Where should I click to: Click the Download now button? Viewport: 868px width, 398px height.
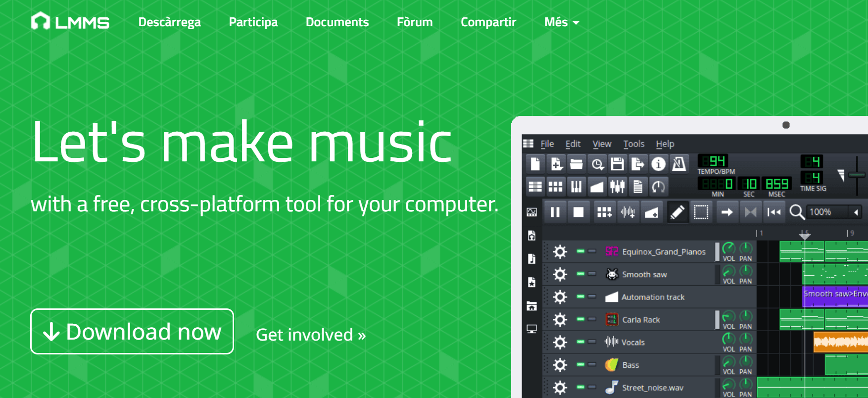pyautogui.click(x=132, y=332)
